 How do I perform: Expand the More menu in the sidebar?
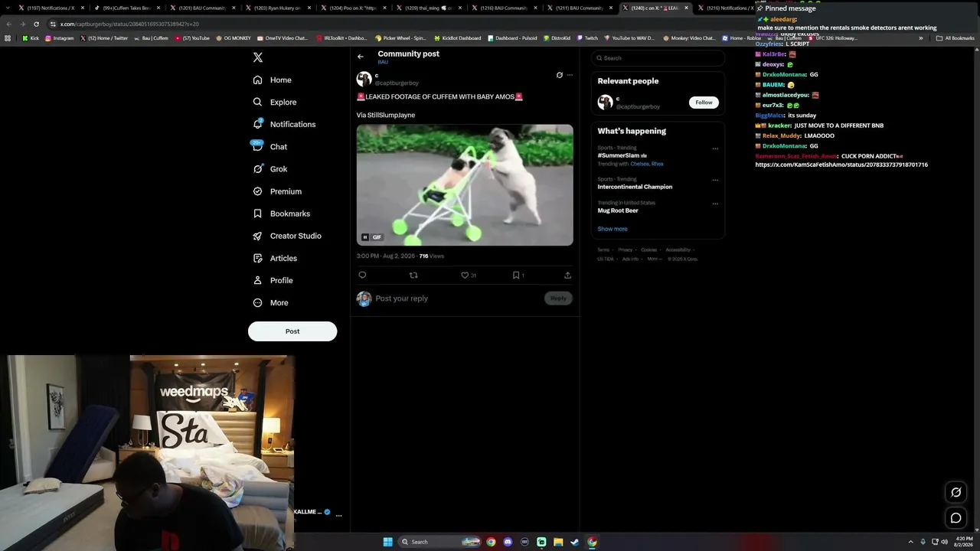pos(271,302)
